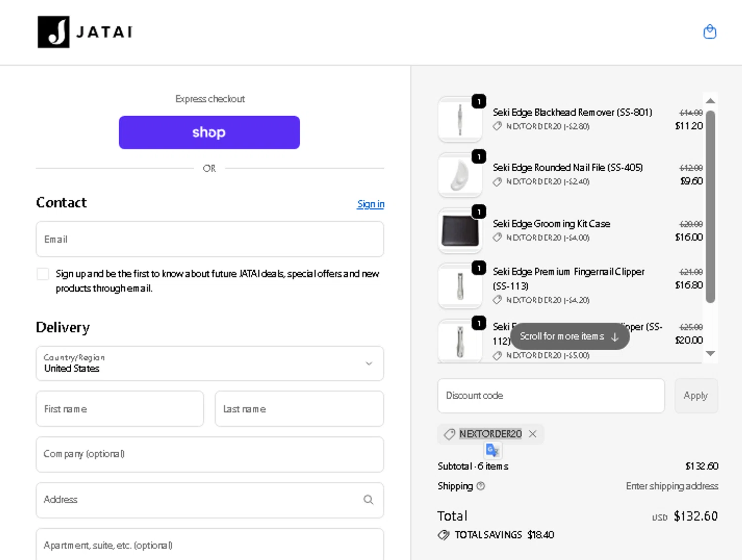Image resolution: width=742 pixels, height=560 pixels.
Task: Click the $20.00 discounted price
Action: [689, 340]
